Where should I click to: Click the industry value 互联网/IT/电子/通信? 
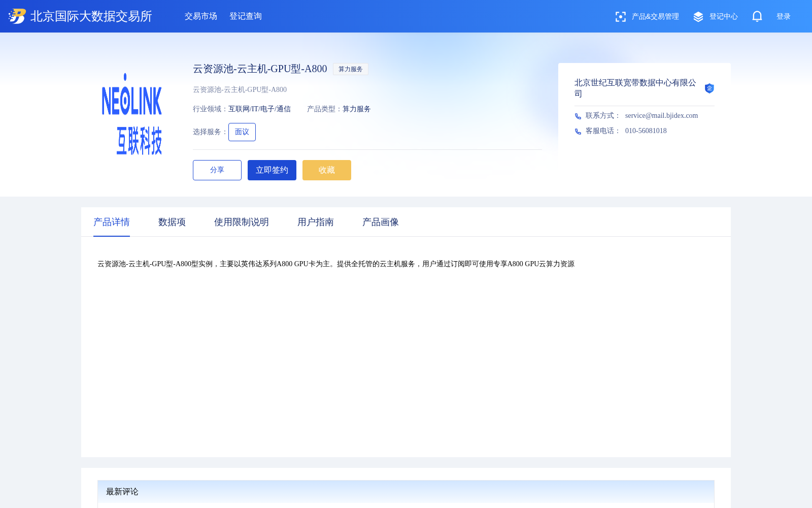point(259,109)
